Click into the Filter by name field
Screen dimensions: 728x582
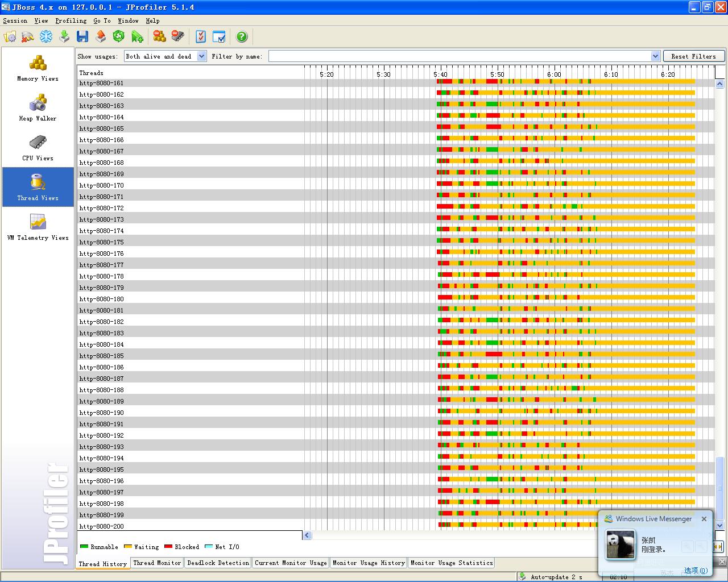[460, 56]
